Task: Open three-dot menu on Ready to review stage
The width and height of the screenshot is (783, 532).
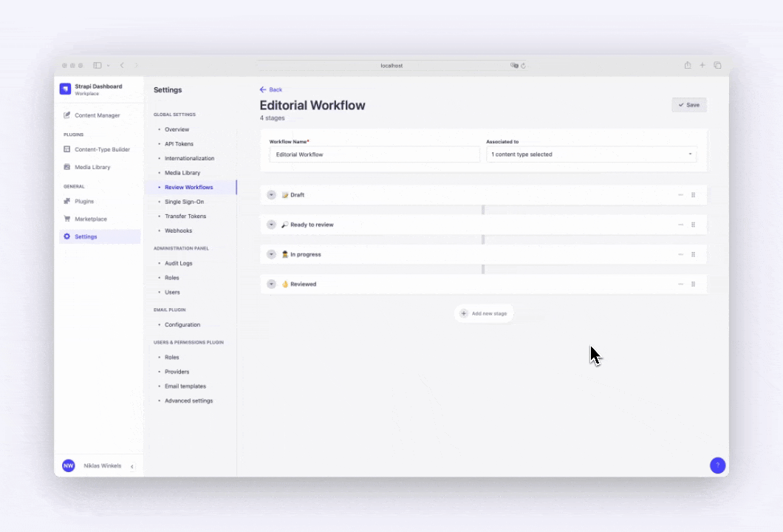Action: click(680, 225)
